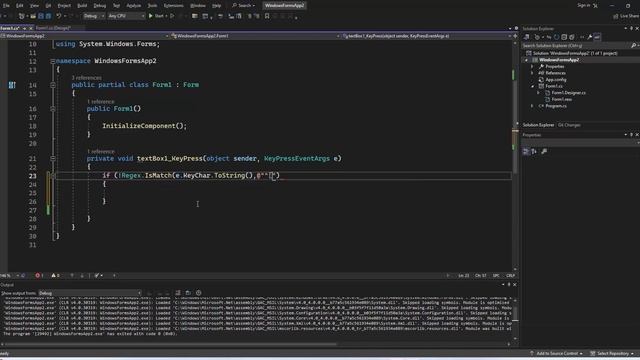Open the File menu

click(6, 6)
